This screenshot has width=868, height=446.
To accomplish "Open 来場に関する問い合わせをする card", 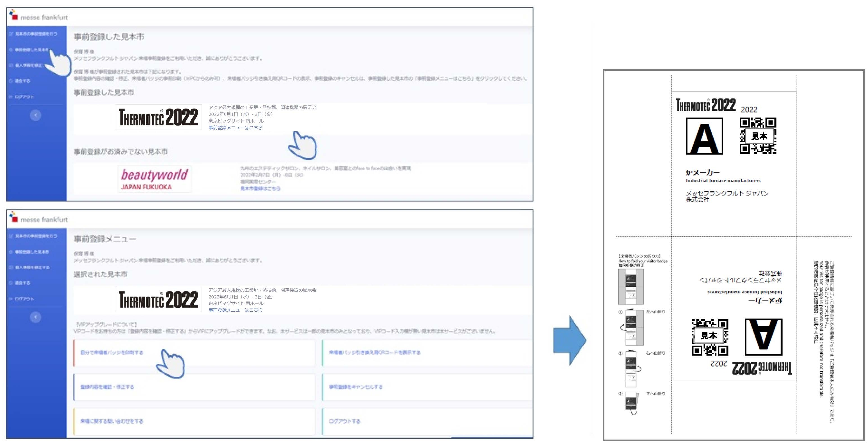I will pos(194,421).
